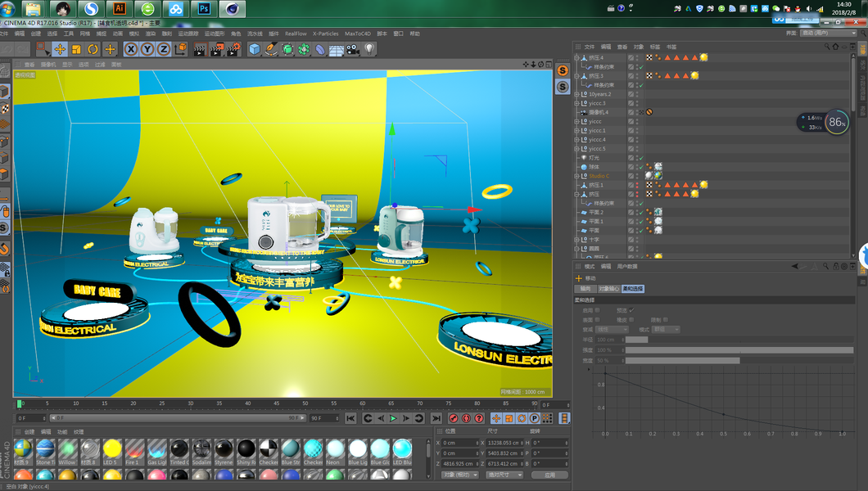This screenshot has width=868, height=491.
Task: Add a camera object
Action: tap(353, 49)
